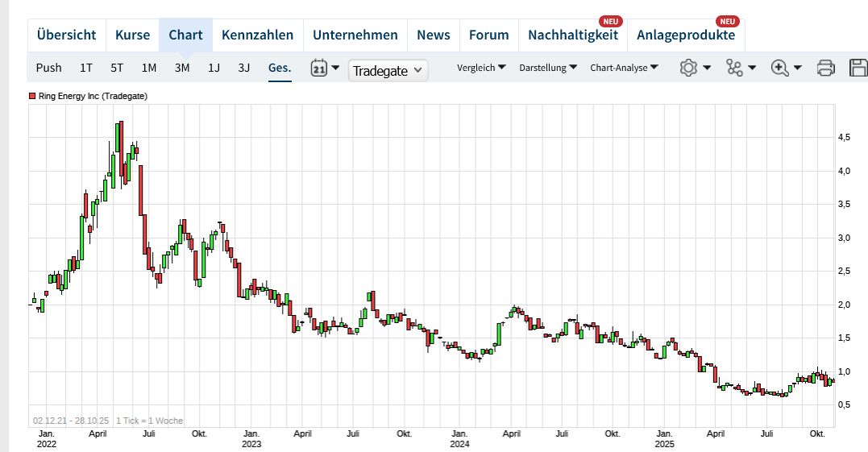Select the 3J time range button
Viewport: 868px width, 452px height.
[x=244, y=68]
